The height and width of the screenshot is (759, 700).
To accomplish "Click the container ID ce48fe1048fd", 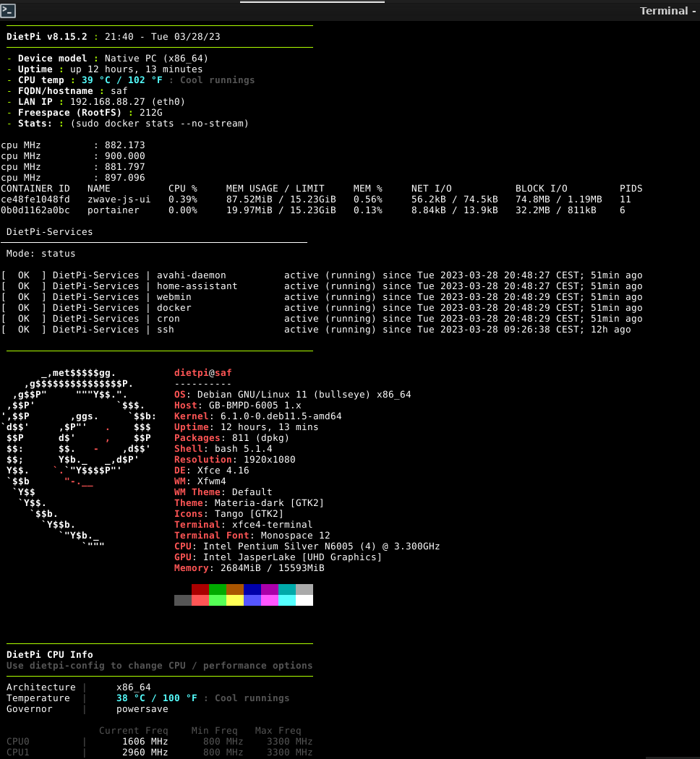I will coord(35,200).
